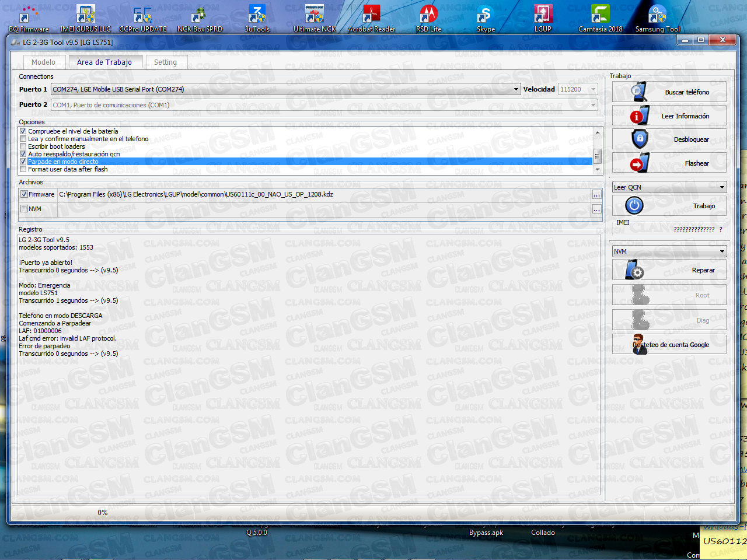
Task: Launch Acrobat Reader icon
Action: [x=371, y=17]
